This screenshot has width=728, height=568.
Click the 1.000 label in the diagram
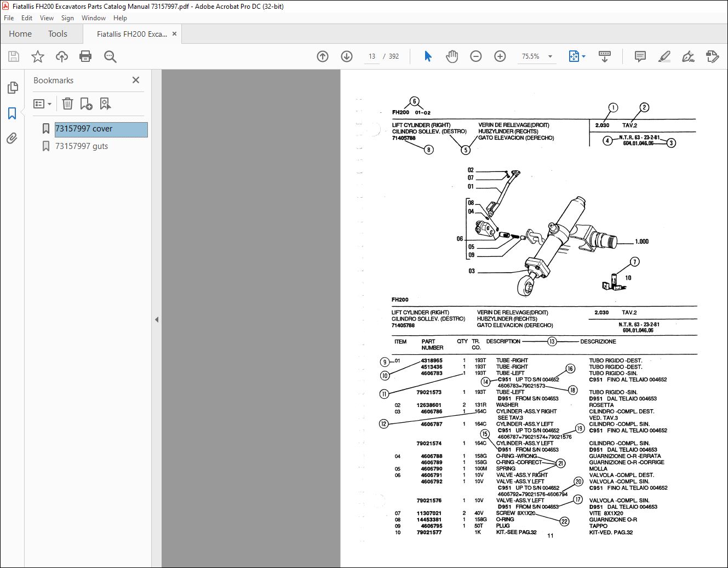pos(641,242)
